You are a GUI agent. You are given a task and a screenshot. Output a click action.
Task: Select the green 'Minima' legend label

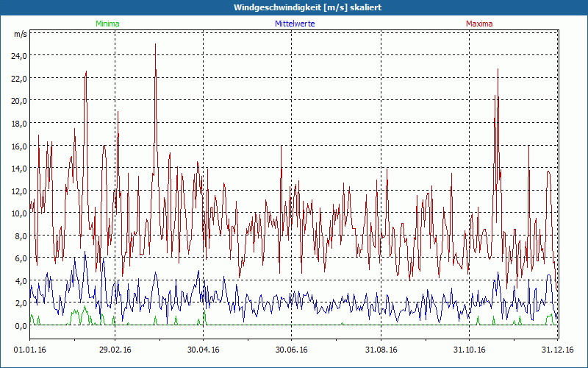[x=107, y=24]
